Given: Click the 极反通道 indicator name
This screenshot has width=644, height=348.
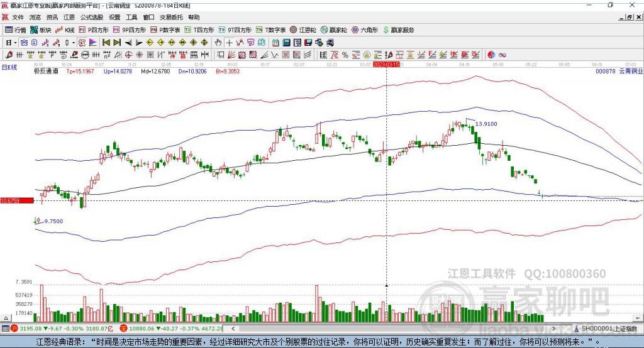Looking at the screenshot, I should click(46, 72).
